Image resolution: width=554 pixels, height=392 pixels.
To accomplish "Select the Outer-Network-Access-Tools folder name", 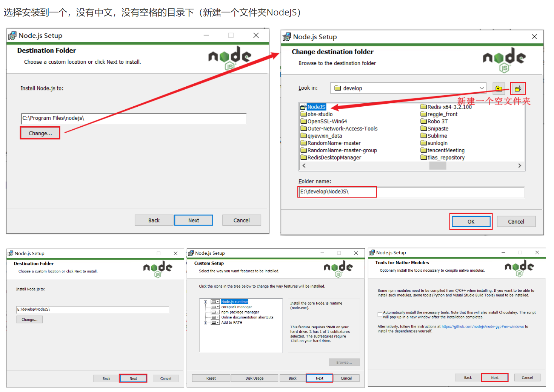I will pyautogui.click(x=342, y=129).
